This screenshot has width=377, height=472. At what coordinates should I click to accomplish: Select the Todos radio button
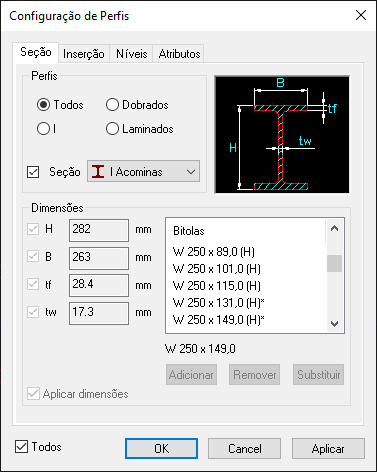click(x=43, y=105)
